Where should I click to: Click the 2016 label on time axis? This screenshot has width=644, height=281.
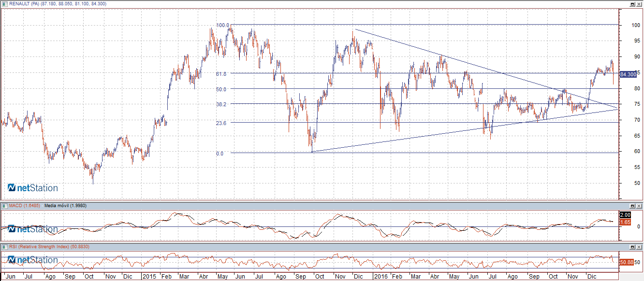click(381, 277)
